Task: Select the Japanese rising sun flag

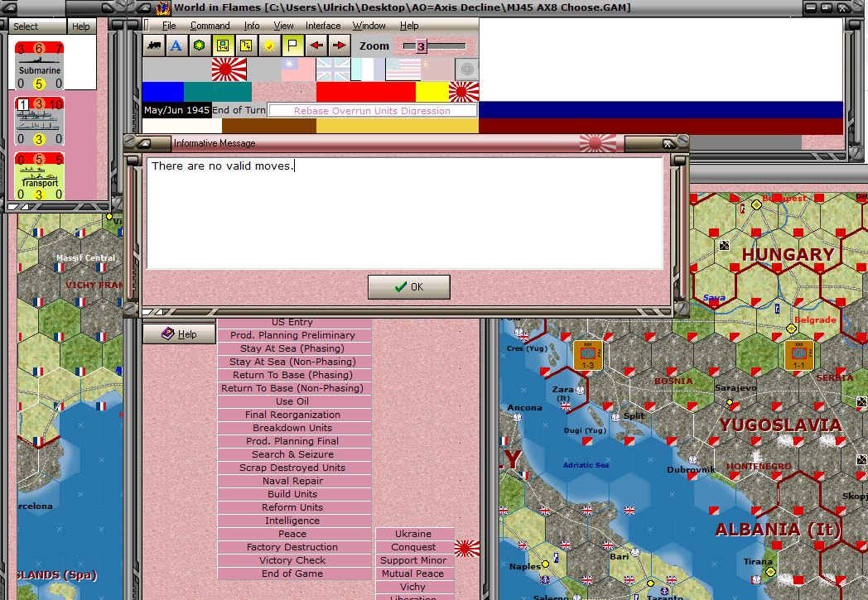Action: [x=229, y=70]
